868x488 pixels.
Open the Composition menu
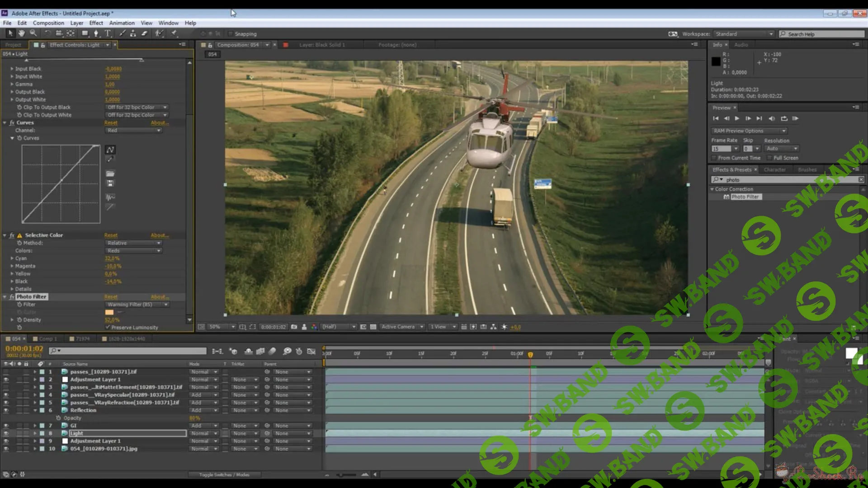[48, 23]
